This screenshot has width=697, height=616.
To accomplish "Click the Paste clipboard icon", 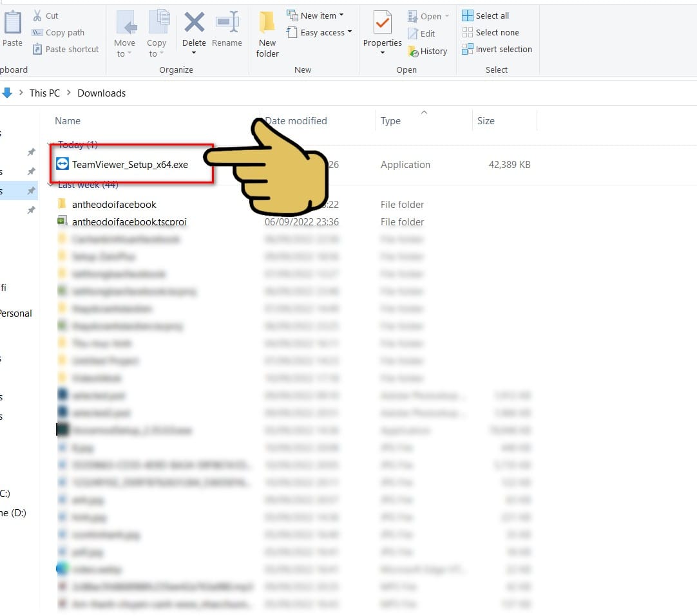I will pyautogui.click(x=12, y=22).
